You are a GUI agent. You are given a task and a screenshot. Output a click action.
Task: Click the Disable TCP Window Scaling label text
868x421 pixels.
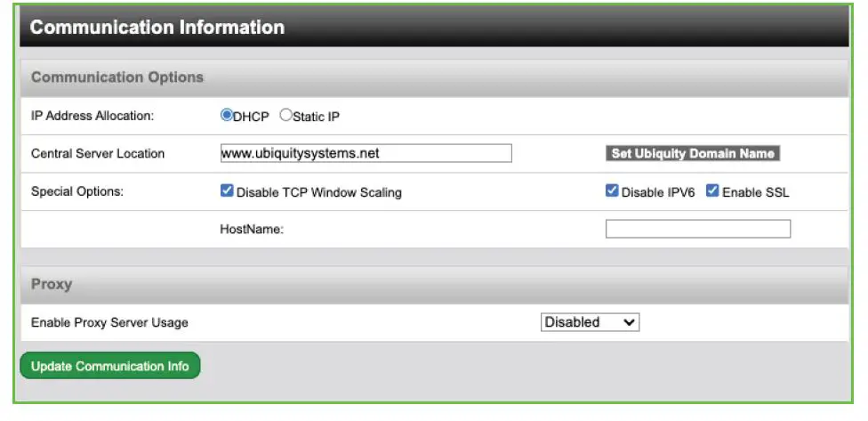coord(319,192)
